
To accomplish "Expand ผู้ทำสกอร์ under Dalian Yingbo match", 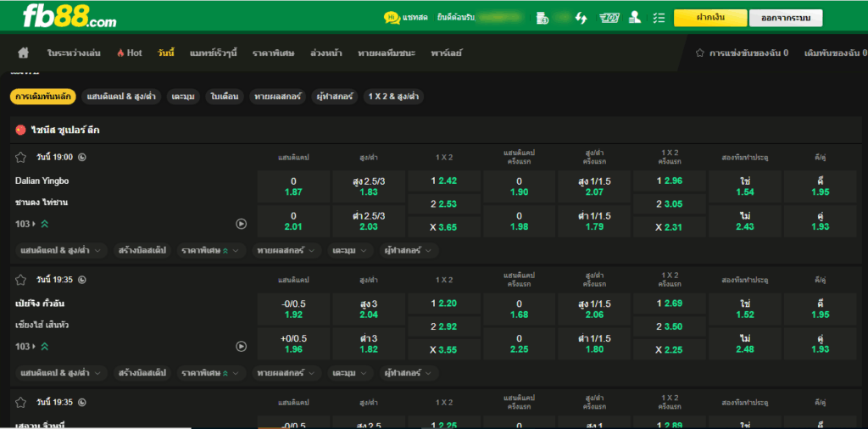I will pos(409,251).
